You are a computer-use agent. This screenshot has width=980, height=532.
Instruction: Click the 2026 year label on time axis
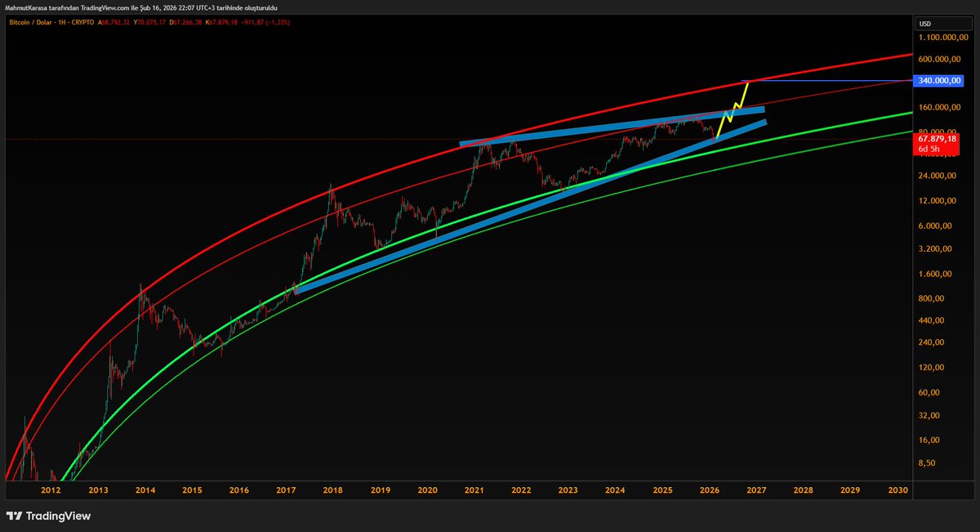pyautogui.click(x=709, y=490)
